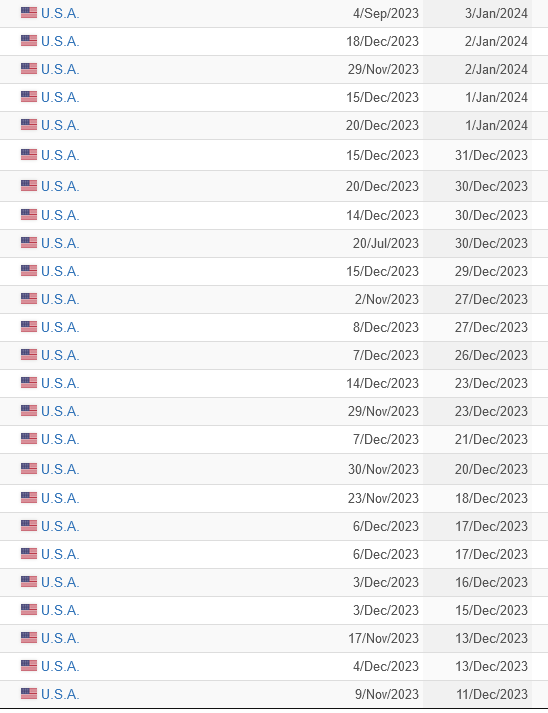Viewport: 548px width, 713px height.
Task: Open the U.S.A. link ending 31/Dec/2023
Action: [60, 155]
